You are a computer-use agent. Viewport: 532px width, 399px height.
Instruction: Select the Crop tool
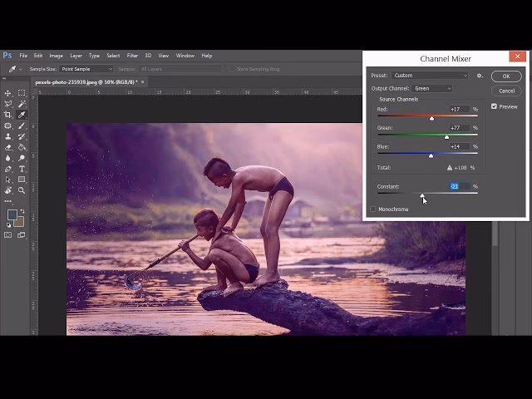7,115
